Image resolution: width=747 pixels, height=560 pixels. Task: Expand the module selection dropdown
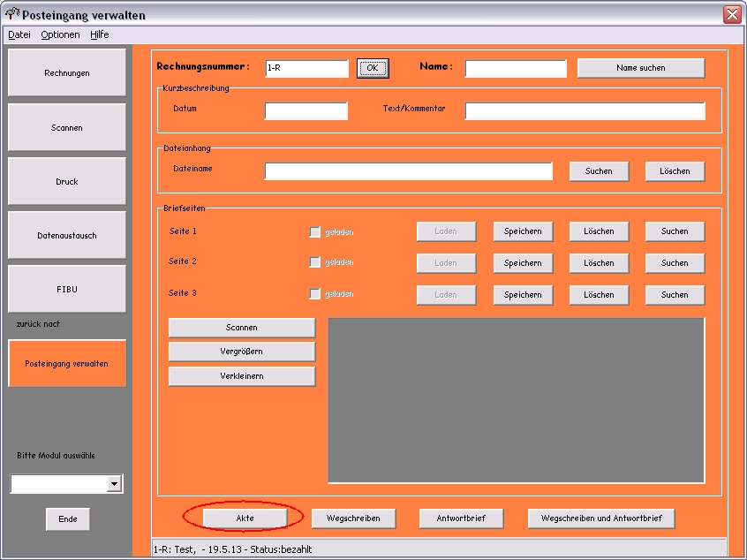(x=114, y=484)
